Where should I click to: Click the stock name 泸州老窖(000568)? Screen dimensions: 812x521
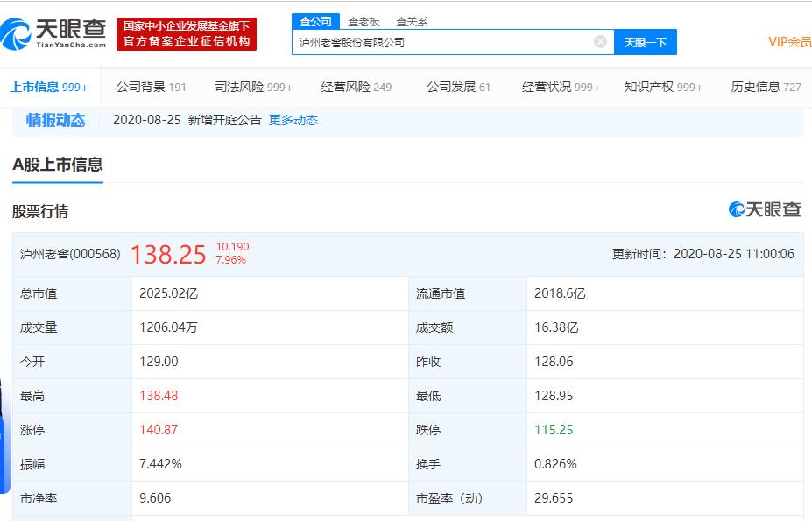point(70,254)
